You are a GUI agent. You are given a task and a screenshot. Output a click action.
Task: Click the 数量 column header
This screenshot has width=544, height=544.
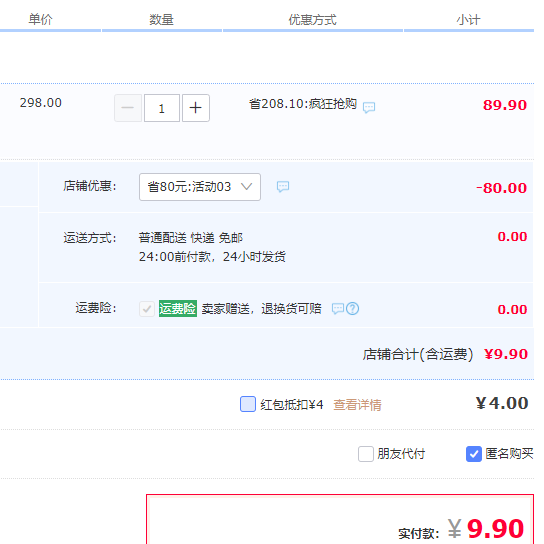tap(161, 20)
